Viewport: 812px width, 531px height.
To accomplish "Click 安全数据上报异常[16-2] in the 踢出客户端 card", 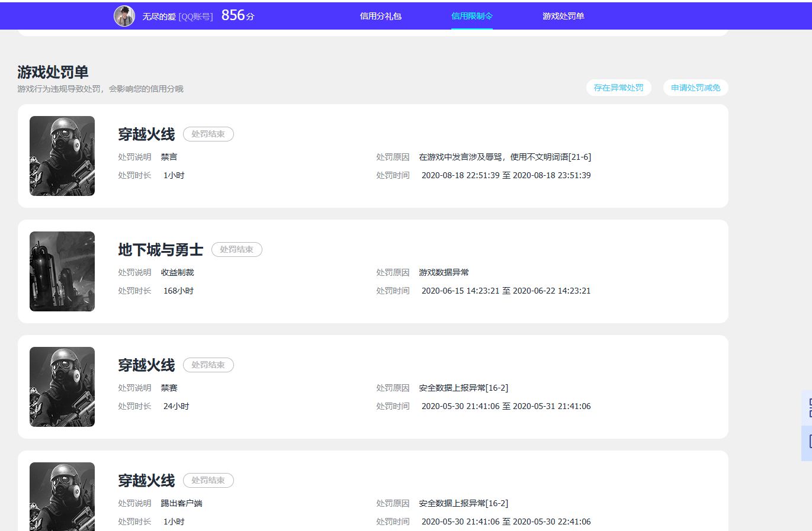I will point(463,503).
